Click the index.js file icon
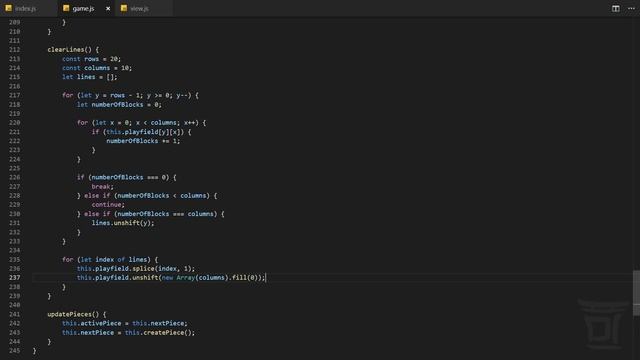 pyautogui.click(x=9, y=8)
